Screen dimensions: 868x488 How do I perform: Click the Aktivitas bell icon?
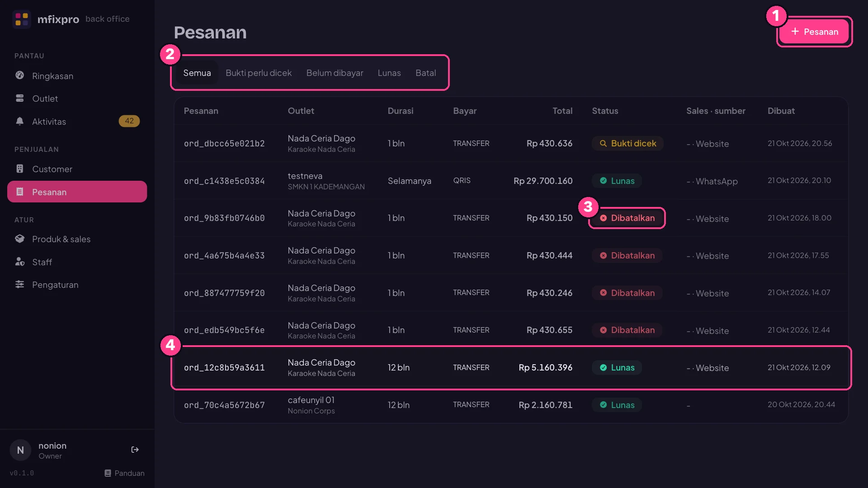(x=19, y=121)
